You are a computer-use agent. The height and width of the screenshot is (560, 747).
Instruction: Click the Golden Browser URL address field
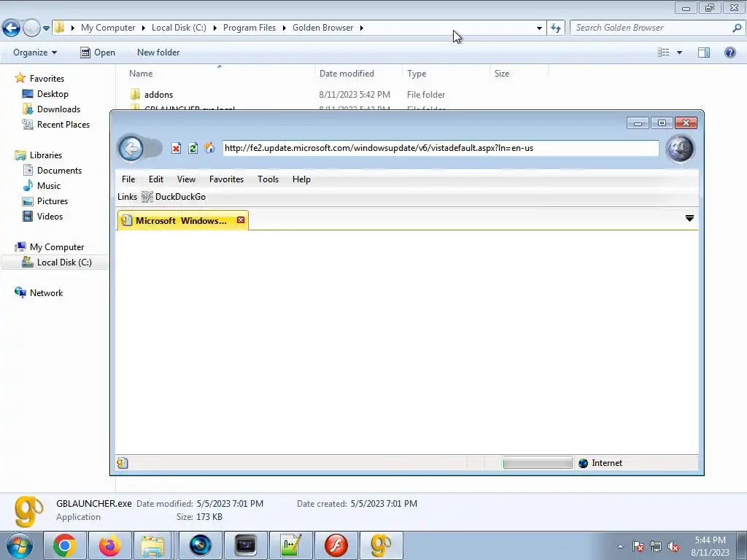[441, 148]
